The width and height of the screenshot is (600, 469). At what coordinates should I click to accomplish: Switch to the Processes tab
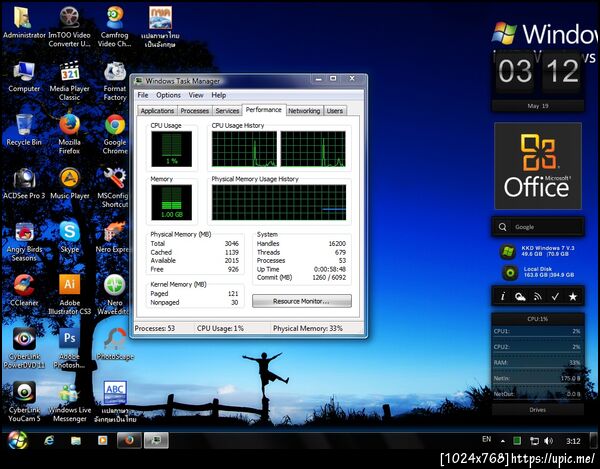point(194,111)
